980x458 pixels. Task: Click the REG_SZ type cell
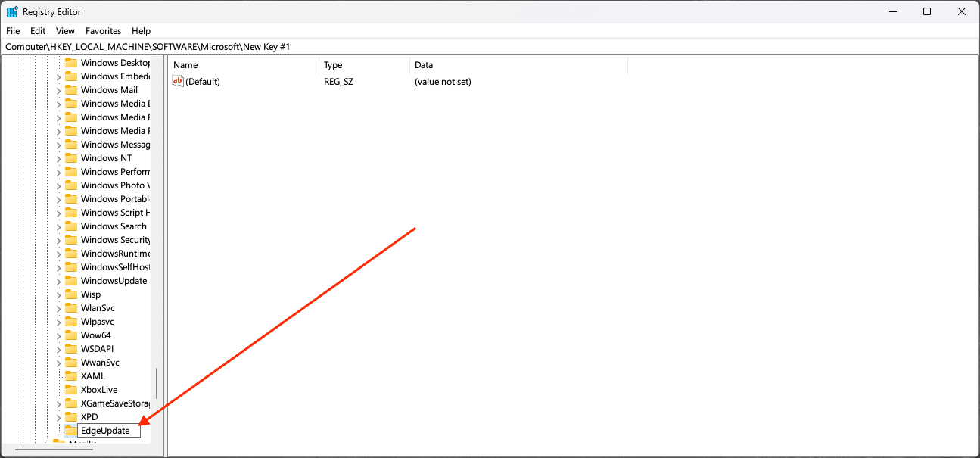tap(338, 81)
